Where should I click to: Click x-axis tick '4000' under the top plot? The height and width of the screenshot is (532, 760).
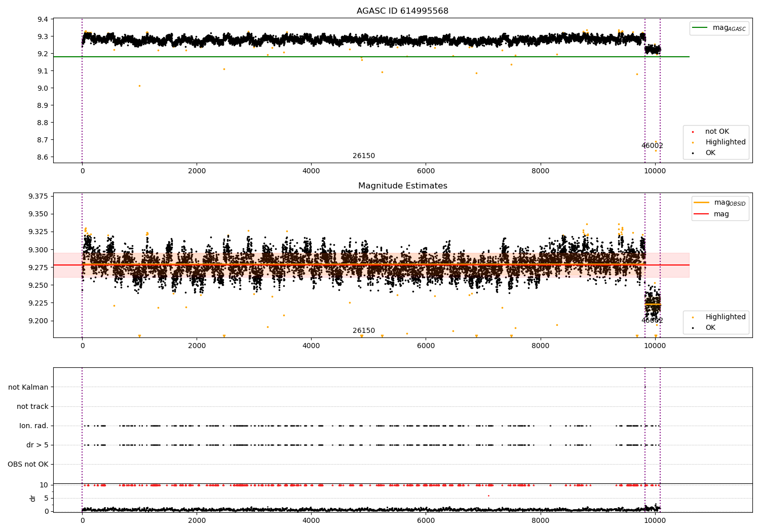tap(311, 171)
